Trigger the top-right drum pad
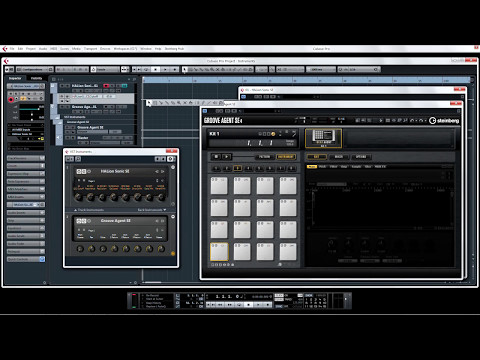This screenshot has height=360, width=480. tap(288, 185)
